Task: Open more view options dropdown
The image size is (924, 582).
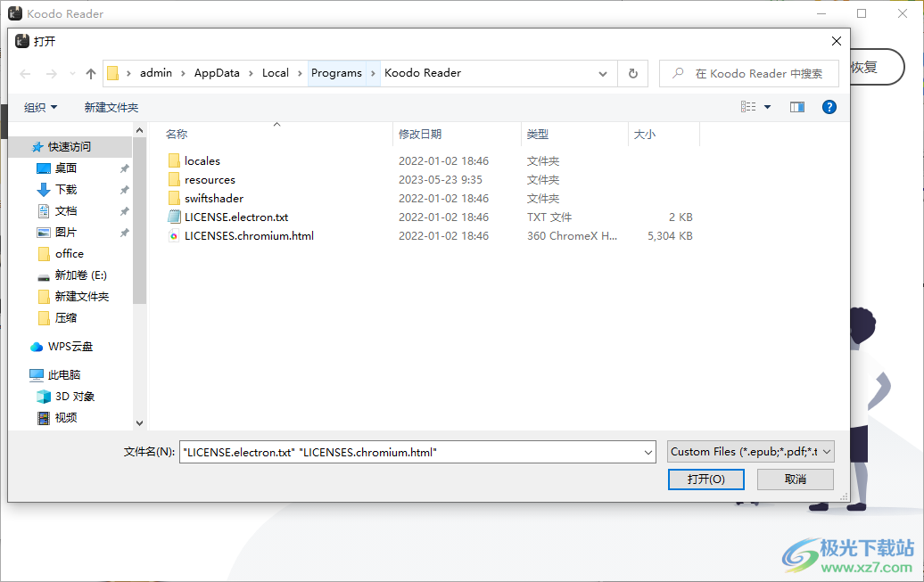Action: (x=767, y=107)
